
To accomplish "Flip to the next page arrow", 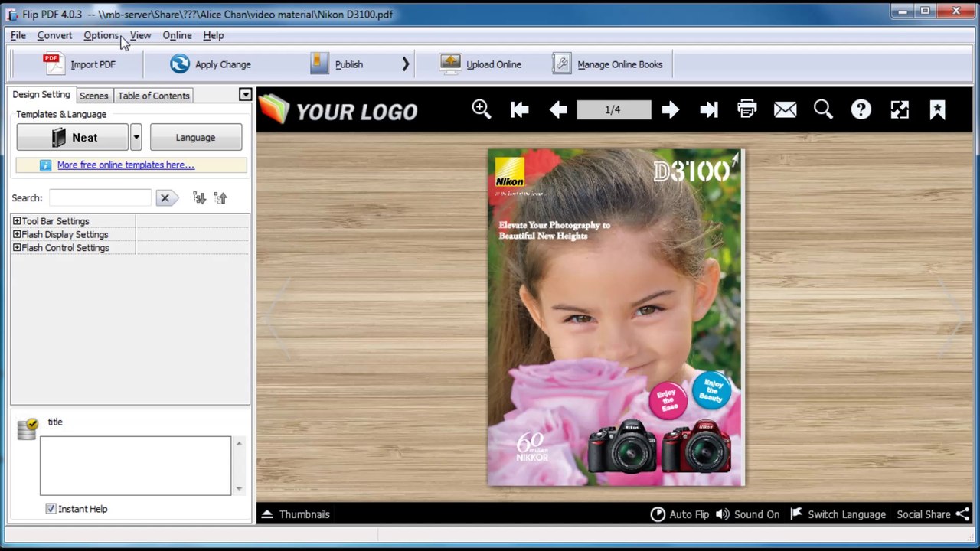I will coord(670,110).
